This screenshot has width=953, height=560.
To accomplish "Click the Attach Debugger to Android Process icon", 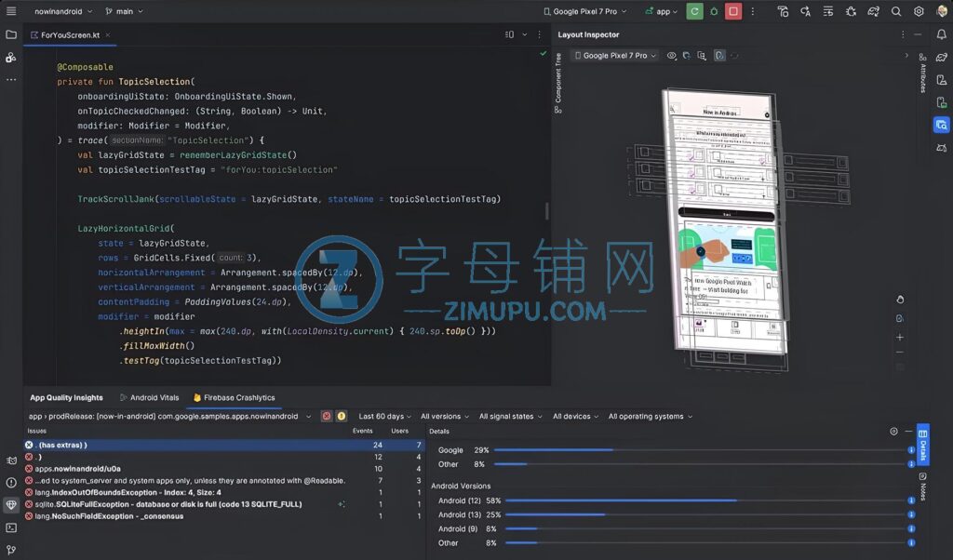I will [851, 11].
